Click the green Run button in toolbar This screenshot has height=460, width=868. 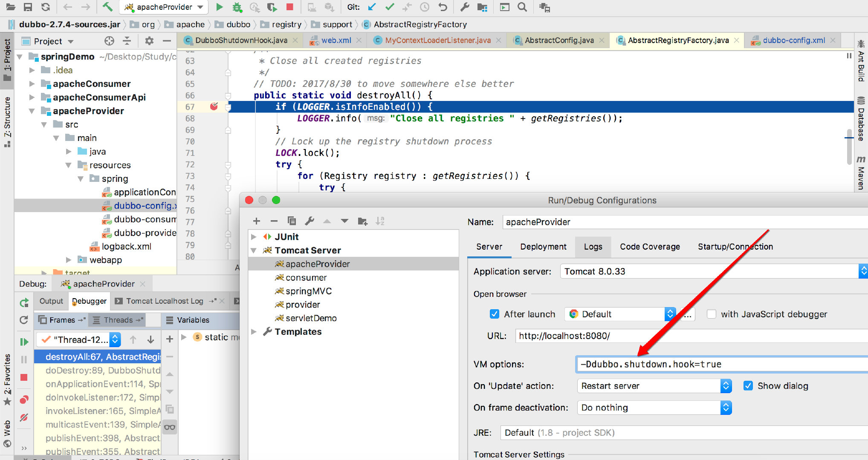(219, 7)
